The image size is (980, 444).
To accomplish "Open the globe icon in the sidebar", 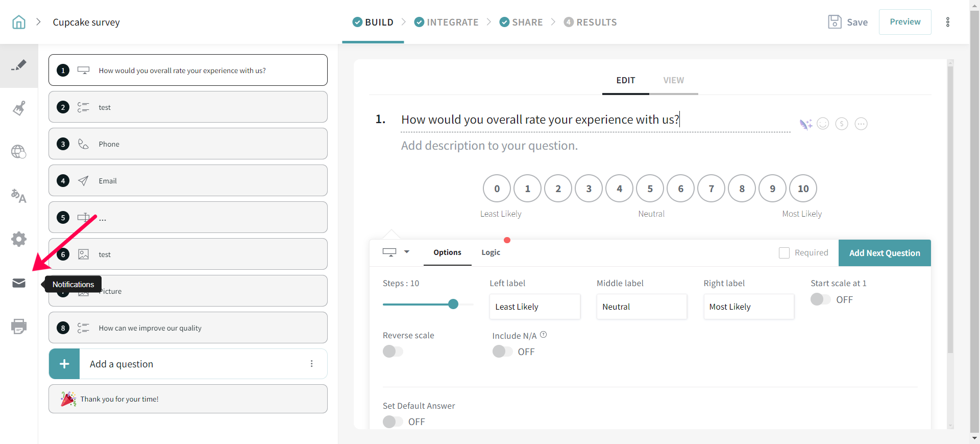I will 19,152.
